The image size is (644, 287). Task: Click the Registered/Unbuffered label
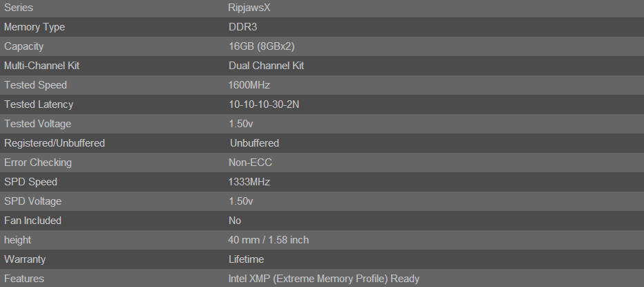pos(55,143)
